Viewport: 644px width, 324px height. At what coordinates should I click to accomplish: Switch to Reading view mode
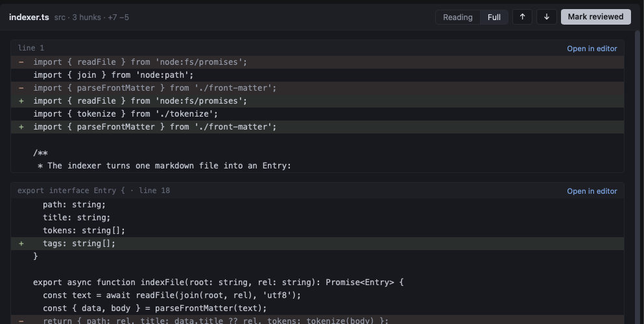point(457,17)
